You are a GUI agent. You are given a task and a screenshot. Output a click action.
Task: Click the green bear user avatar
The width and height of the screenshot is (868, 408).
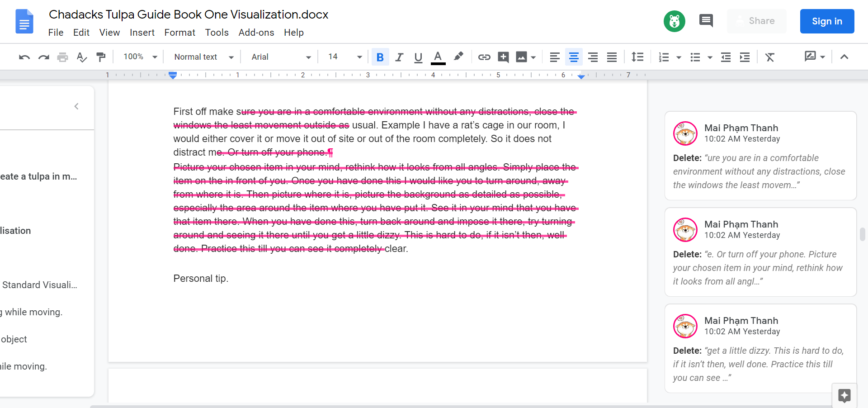pyautogui.click(x=675, y=21)
